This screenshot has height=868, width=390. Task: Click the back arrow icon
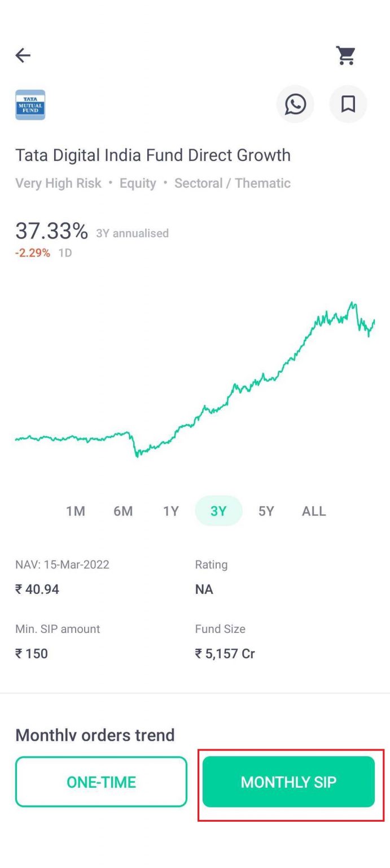tap(23, 55)
